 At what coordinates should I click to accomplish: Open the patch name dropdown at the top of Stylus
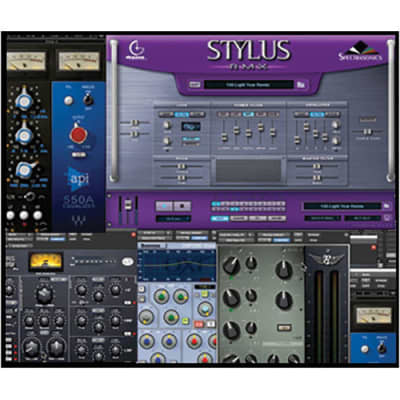[249, 85]
